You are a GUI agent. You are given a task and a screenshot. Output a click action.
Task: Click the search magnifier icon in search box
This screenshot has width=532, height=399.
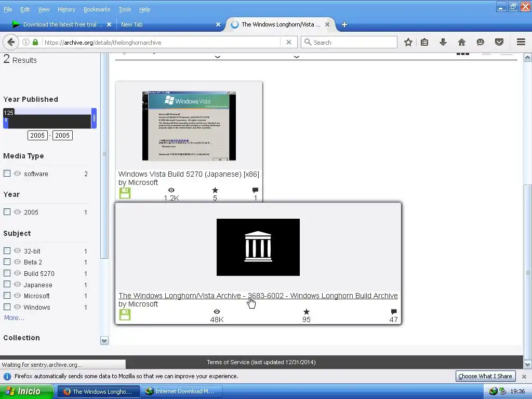(x=308, y=42)
